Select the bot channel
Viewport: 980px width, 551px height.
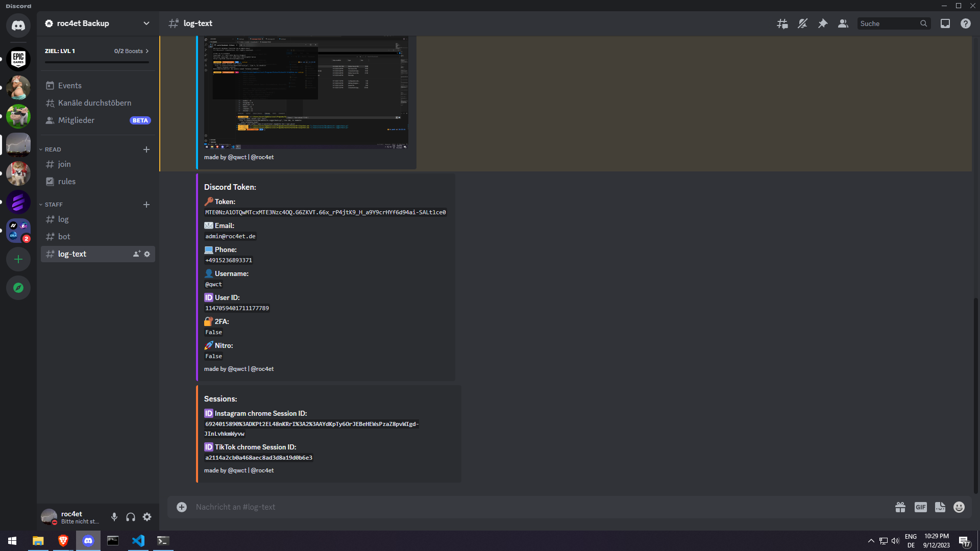(64, 237)
